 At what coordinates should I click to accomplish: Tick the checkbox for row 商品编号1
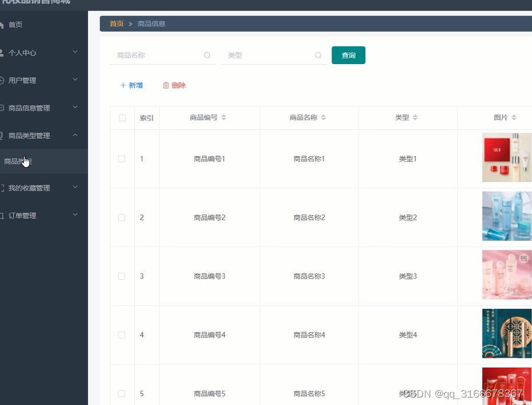(x=121, y=159)
